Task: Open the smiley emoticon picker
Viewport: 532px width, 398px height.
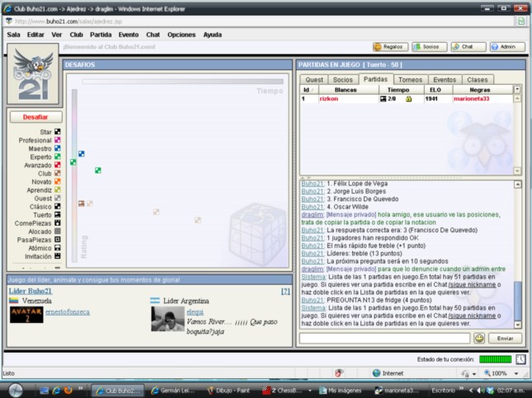Action: pyautogui.click(x=479, y=339)
